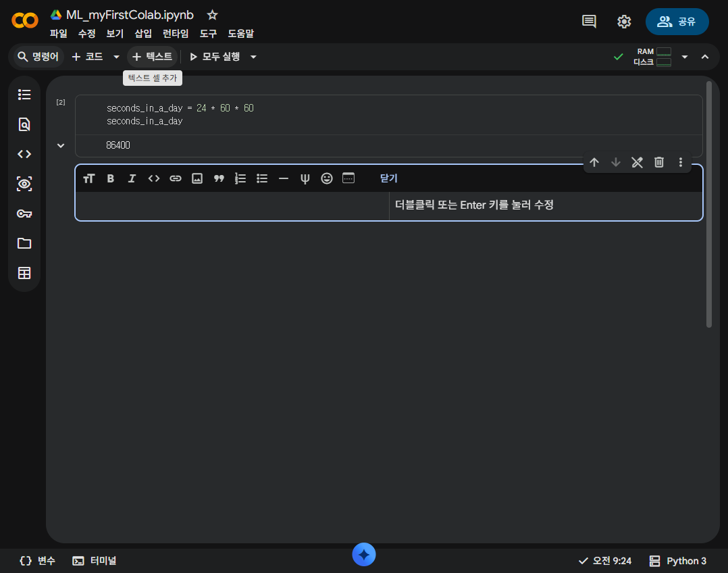The image size is (728, 573).
Task: Move the text cell down
Action: pyautogui.click(x=616, y=162)
